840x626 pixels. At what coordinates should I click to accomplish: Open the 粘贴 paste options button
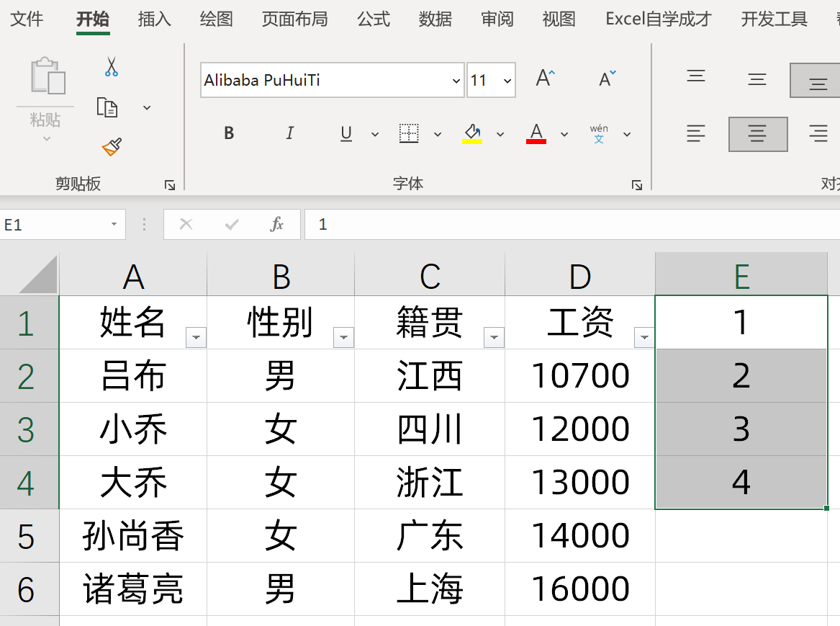[x=45, y=127]
